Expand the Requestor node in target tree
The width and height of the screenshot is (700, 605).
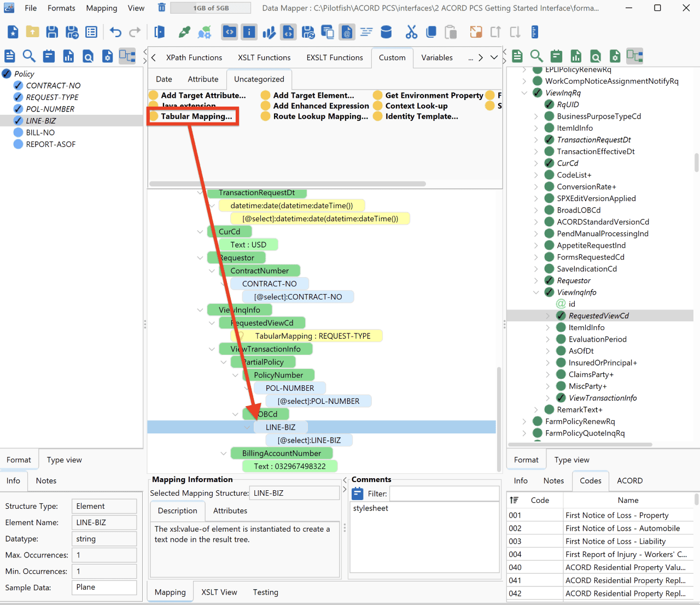pyautogui.click(x=536, y=281)
